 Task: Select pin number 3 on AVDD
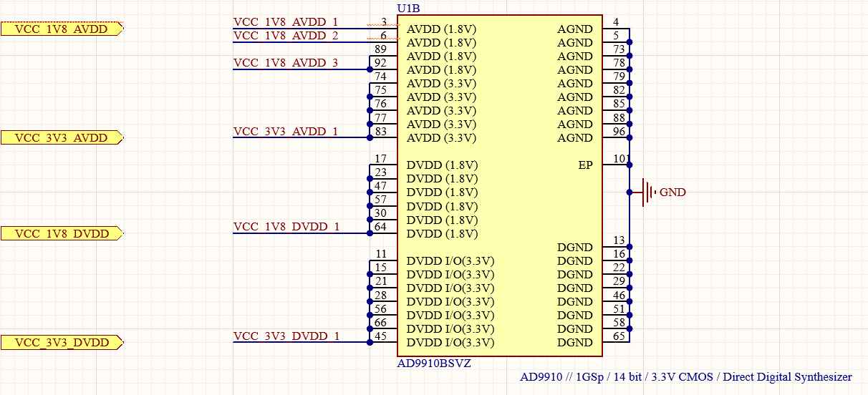(x=384, y=22)
